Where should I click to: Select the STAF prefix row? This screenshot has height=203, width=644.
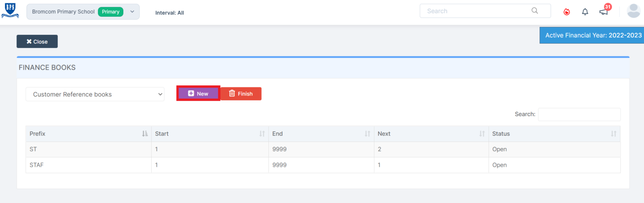(36, 165)
